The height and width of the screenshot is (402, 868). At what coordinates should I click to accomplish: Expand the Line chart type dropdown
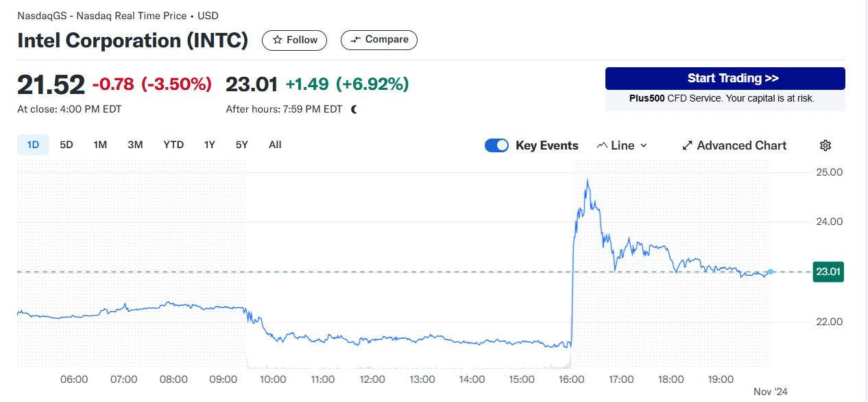(x=643, y=145)
